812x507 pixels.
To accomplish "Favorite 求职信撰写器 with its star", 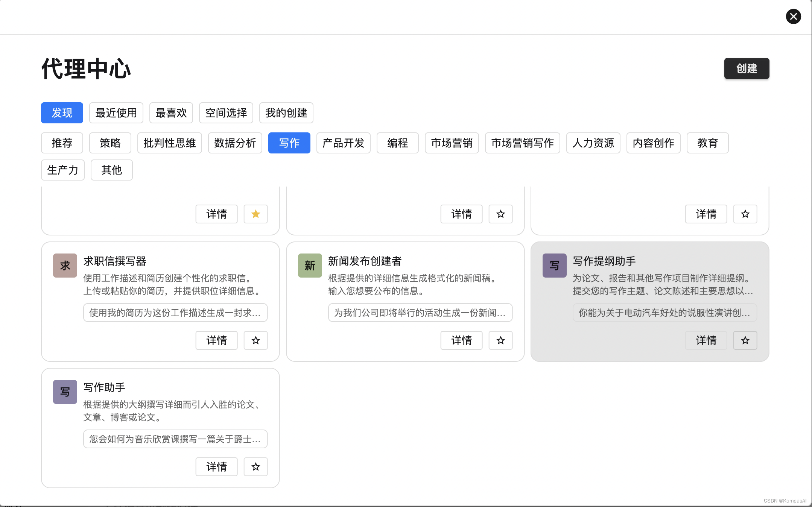I will point(255,340).
